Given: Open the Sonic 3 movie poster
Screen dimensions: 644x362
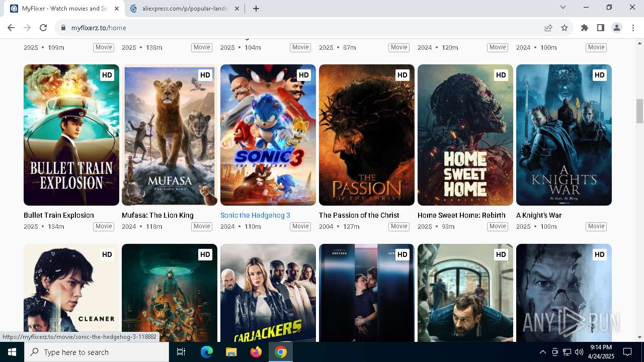Looking at the screenshot, I should coord(268,135).
